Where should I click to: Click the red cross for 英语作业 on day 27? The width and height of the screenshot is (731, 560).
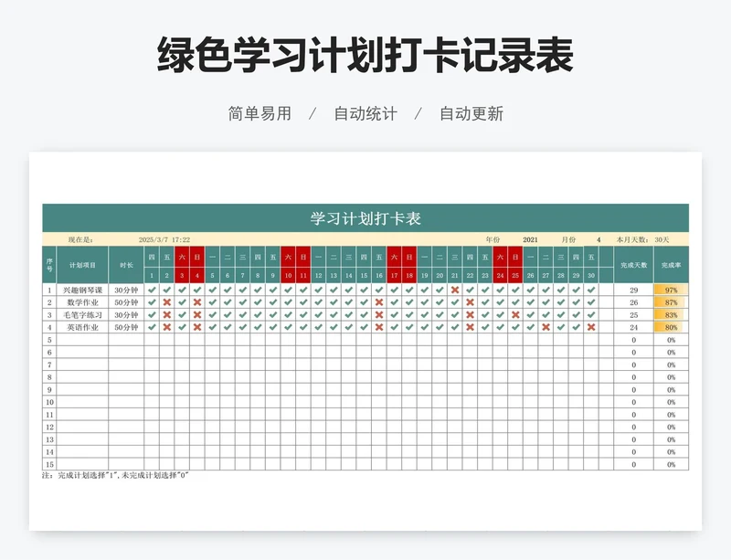[x=546, y=327]
